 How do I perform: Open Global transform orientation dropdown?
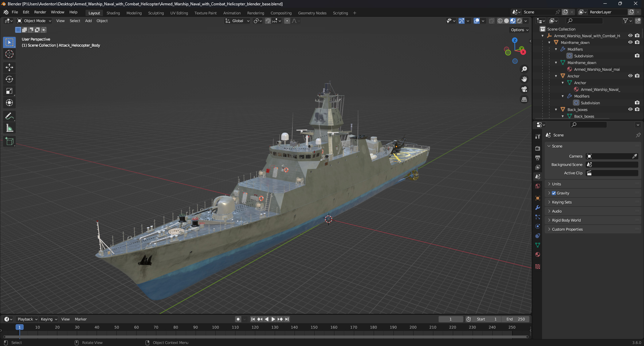pyautogui.click(x=237, y=21)
